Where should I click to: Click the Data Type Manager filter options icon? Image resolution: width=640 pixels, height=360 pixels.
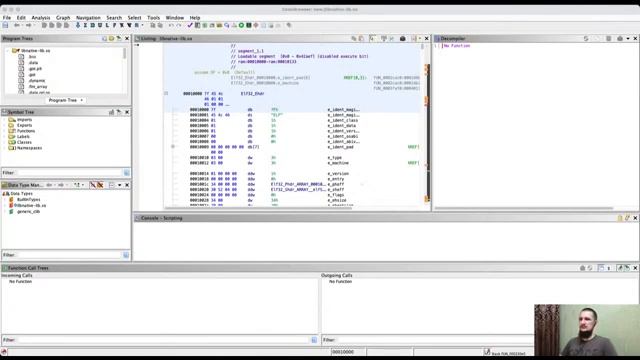tap(126, 255)
